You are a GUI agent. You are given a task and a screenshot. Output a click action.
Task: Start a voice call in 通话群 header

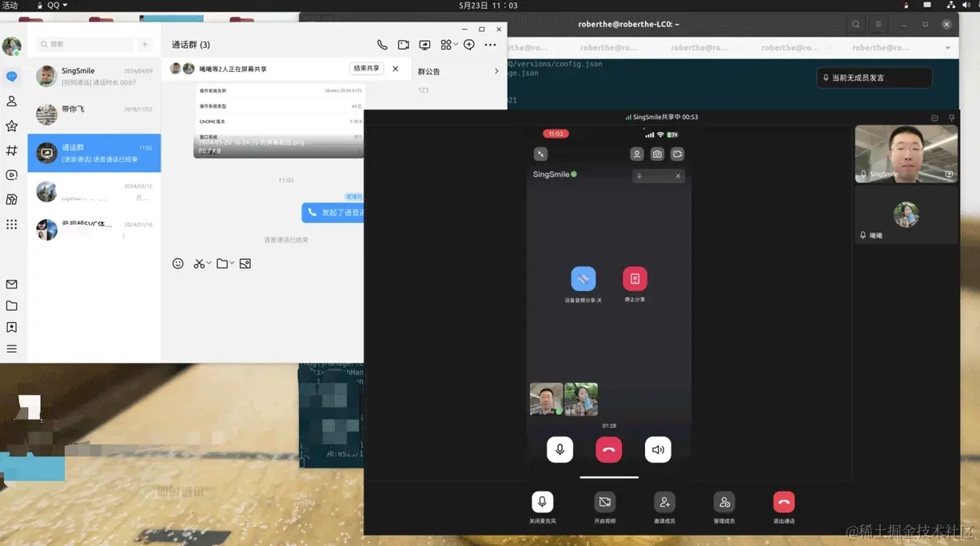point(382,45)
